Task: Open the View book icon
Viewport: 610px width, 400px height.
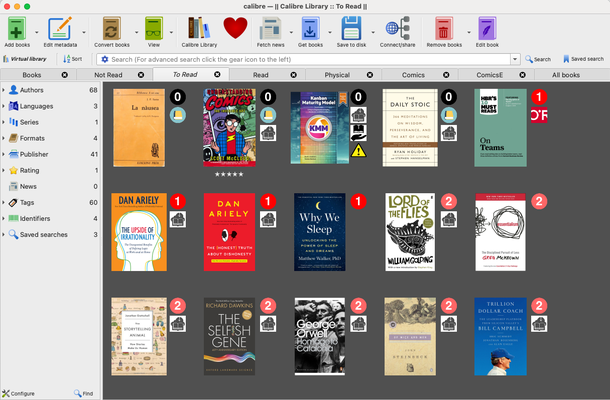Action: pyautogui.click(x=154, y=28)
